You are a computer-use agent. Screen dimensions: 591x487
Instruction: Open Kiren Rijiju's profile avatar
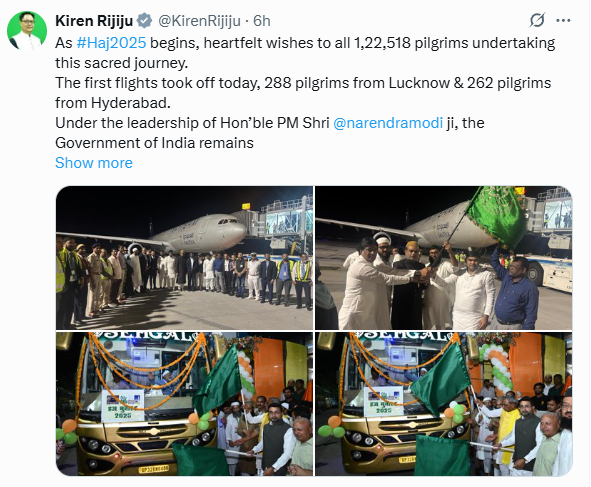tap(27, 31)
